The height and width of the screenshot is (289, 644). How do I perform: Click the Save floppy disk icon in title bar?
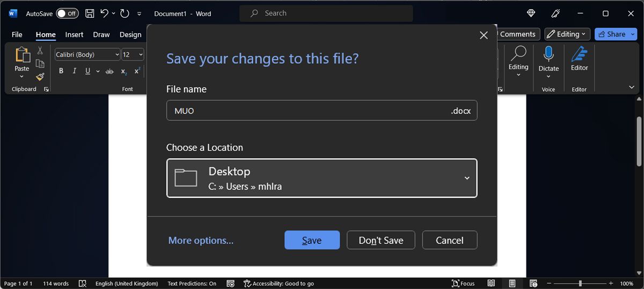click(x=90, y=13)
